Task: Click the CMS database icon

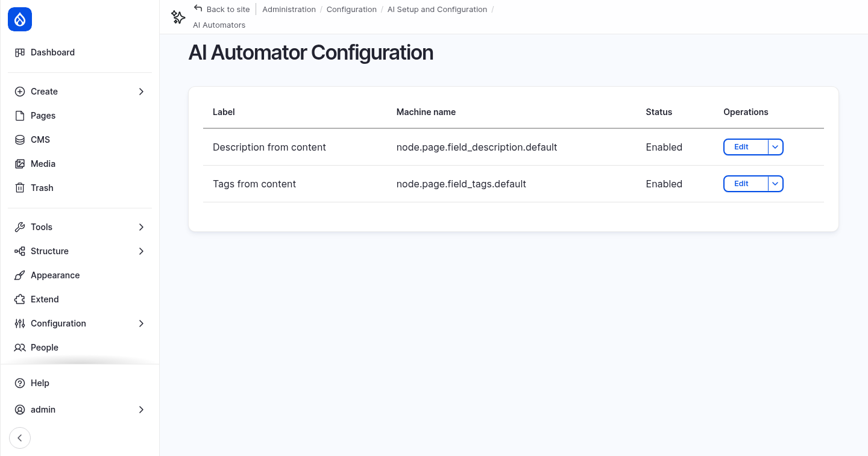Action: pos(20,140)
